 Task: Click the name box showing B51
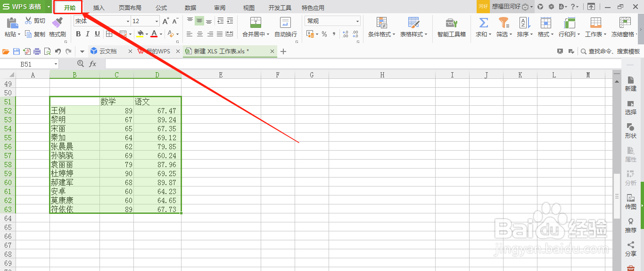[26, 64]
